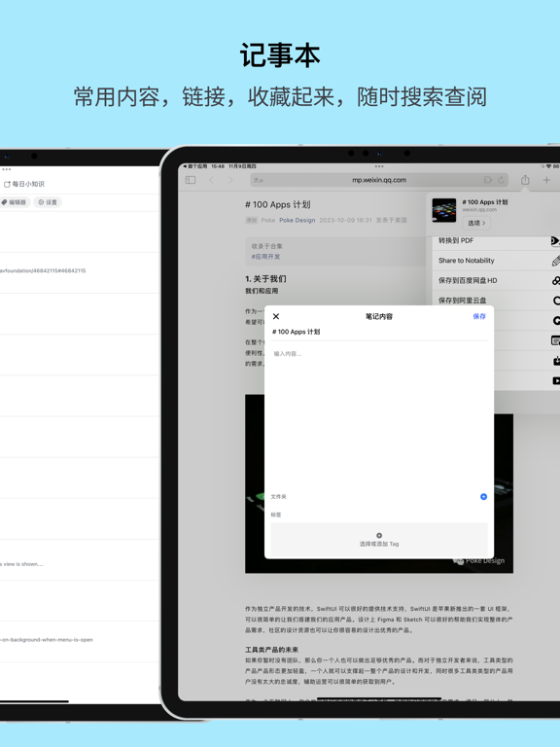Open 选项 in the share sheet
The width and height of the screenshot is (560, 747).
coord(476,223)
